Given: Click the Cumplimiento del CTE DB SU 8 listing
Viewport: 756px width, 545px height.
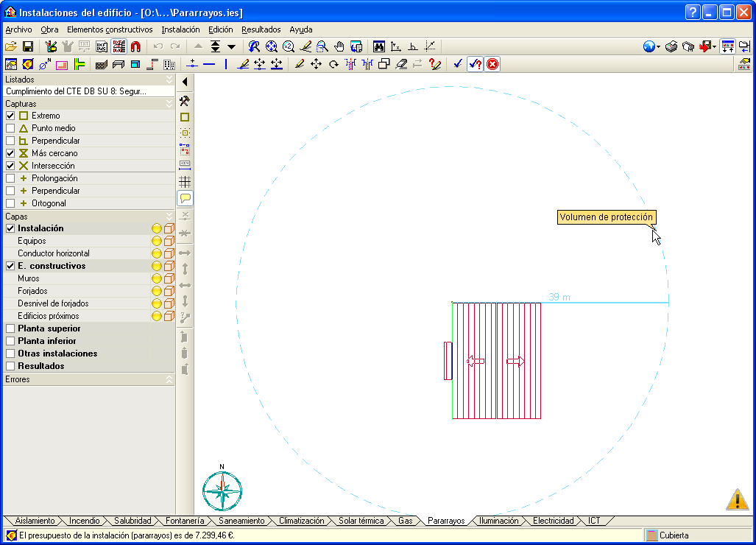Looking at the screenshot, I should [x=77, y=91].
